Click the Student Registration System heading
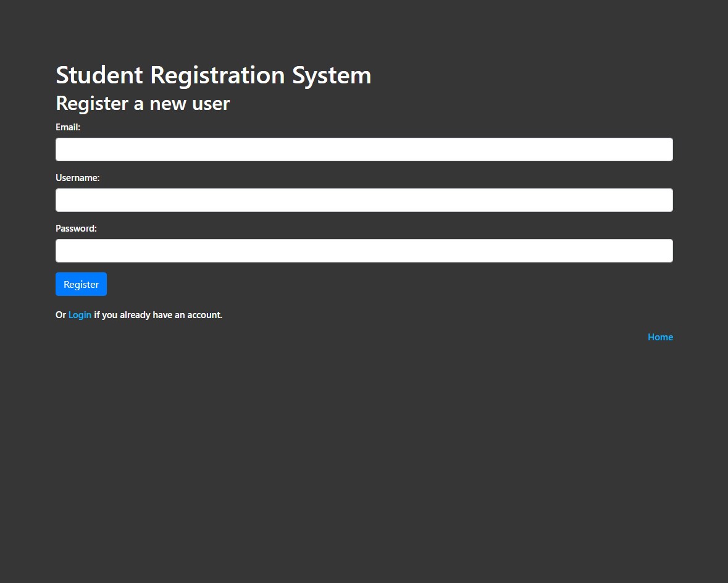 [213, 75]
